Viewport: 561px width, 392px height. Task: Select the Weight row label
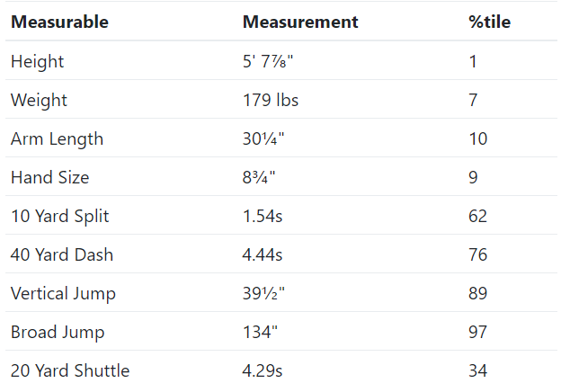pyautogui.click(x=39, y=100)
